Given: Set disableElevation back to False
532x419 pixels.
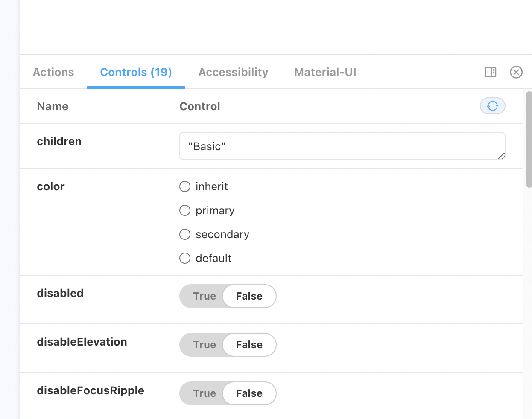Looking at the screenshot, I should tap(249, 345).
